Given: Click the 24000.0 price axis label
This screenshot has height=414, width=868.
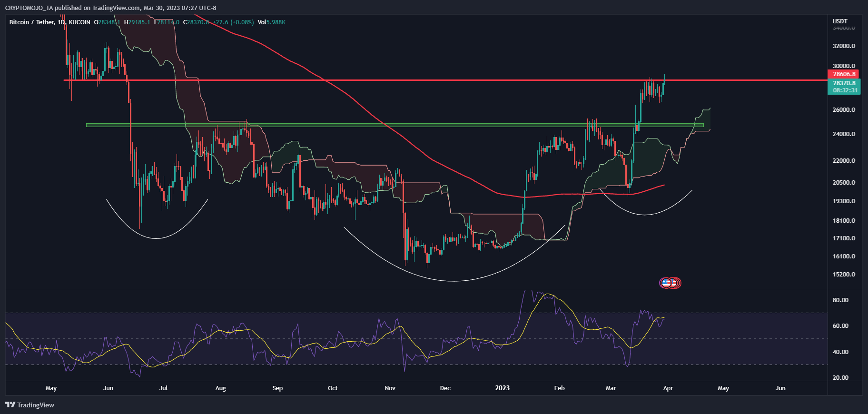Looking at the screenshot, I should click(x=844, y=134).
